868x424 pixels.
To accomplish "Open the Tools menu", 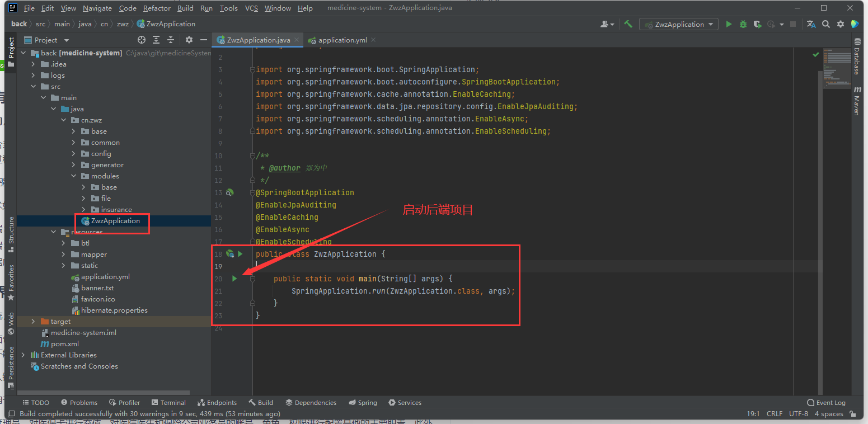I will (228, 8).
